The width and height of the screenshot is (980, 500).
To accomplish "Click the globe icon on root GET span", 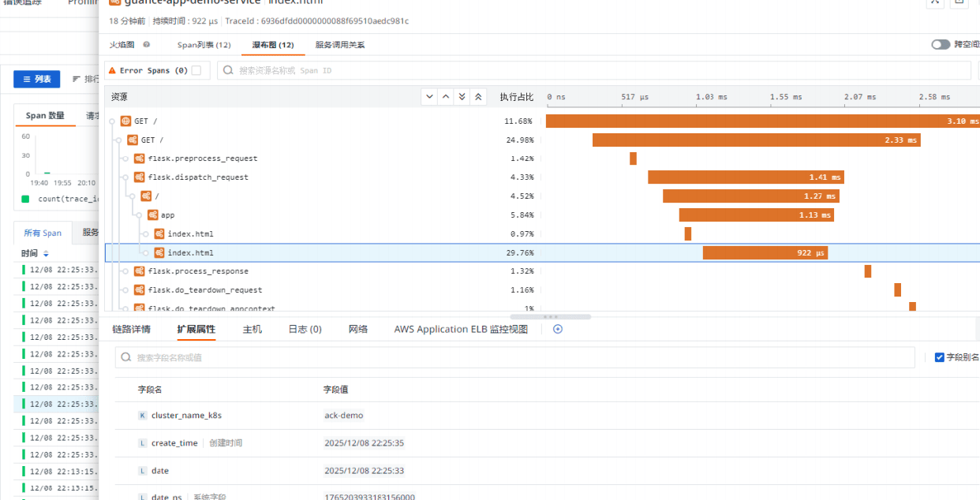I will [x=125, y=121].
